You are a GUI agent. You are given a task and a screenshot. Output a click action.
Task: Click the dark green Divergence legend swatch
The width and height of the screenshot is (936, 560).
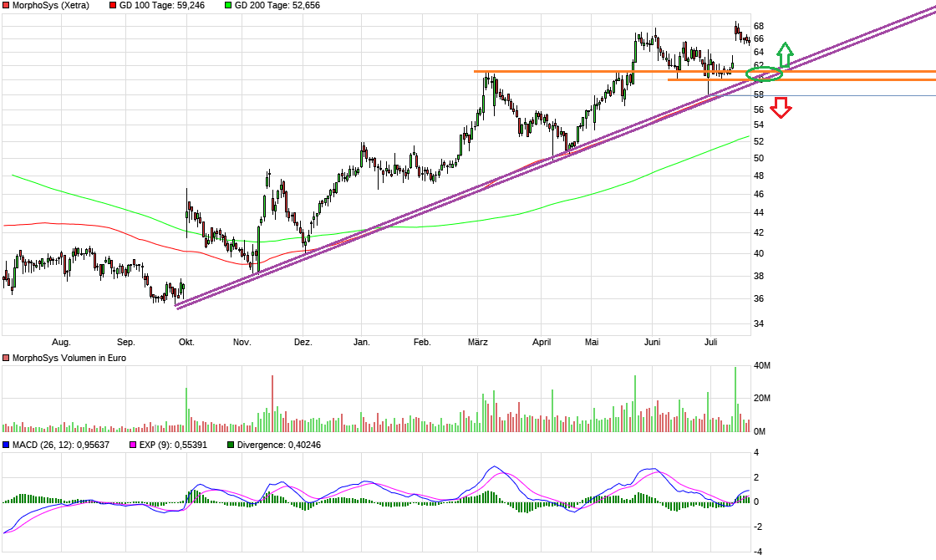231,445
